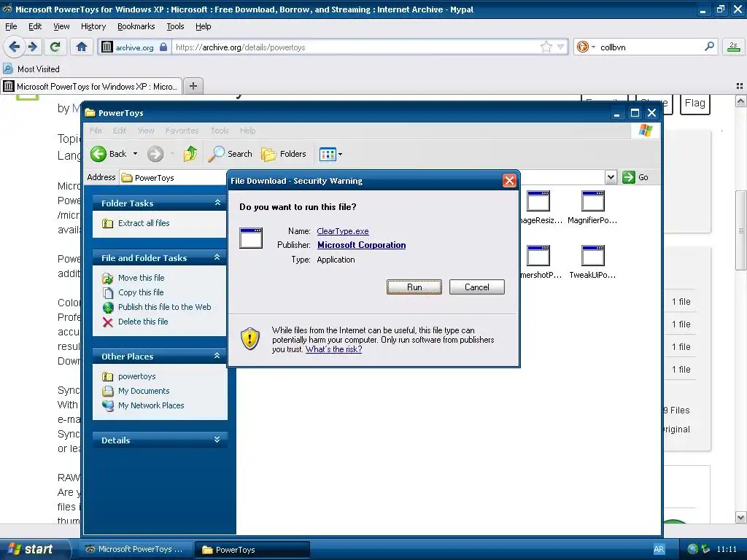Image resolution: width=747 pixels, height=560 pixels.
Task: Click the browser forward arrow button
Action: pos(32,47)
